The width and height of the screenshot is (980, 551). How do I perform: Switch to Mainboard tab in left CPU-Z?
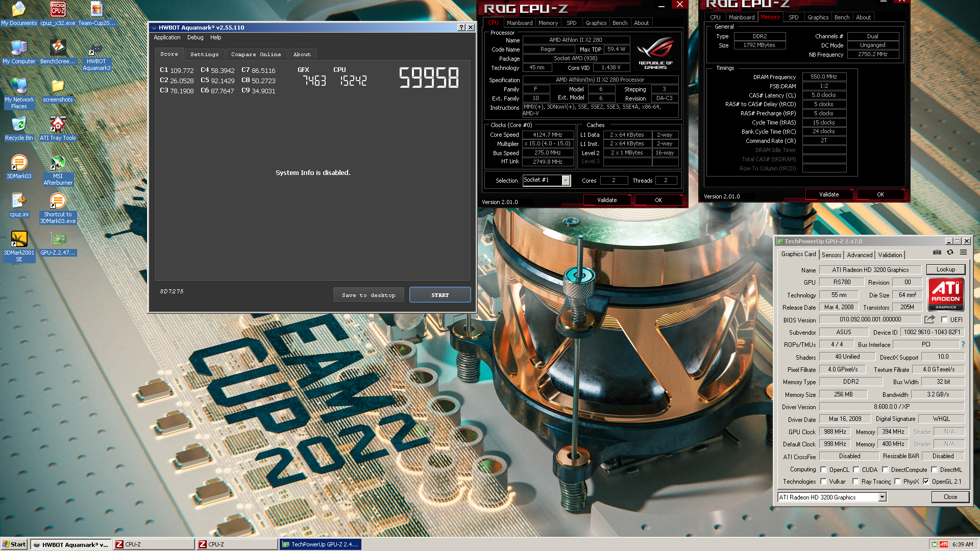click(520, 23)
